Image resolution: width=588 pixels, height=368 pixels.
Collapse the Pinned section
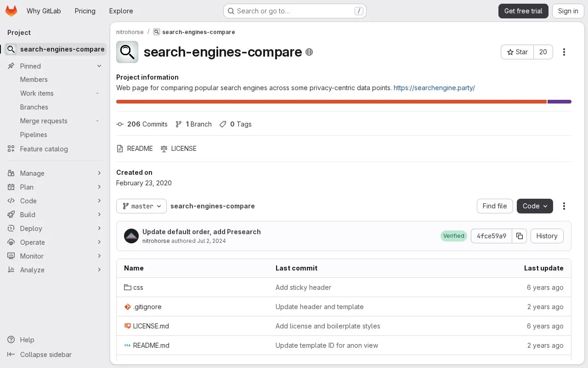coord(99,66)
